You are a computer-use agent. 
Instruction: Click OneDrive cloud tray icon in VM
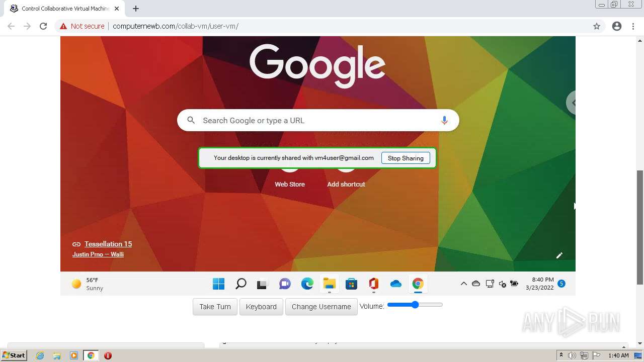[476, 284]
